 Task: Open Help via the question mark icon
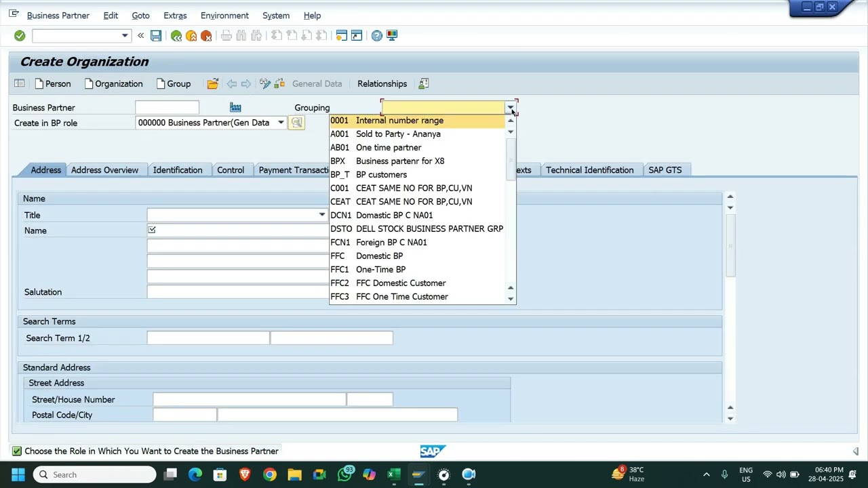pyautogui.click(x=377, y=36)
